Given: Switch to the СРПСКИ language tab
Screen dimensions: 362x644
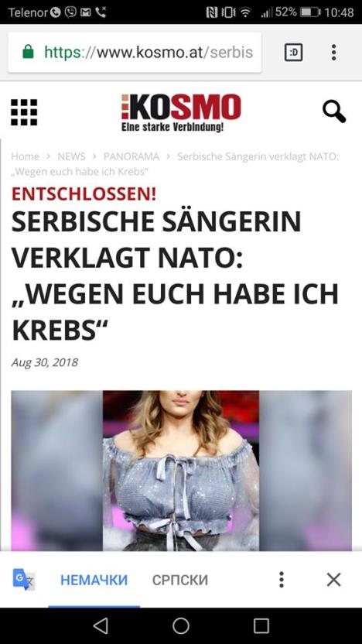Looking at the screenshot, I should pyautogui.click(x=180, y=580).
